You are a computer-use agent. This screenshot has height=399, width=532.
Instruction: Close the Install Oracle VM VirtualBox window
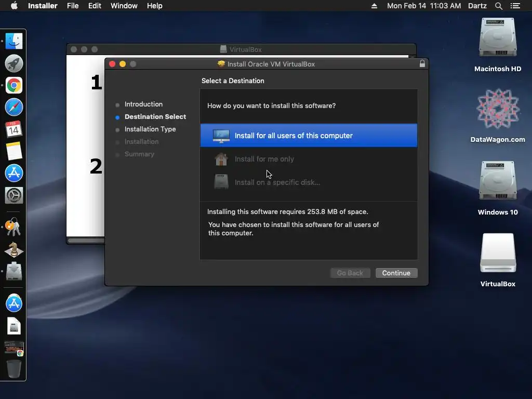(x=112, y=64)
